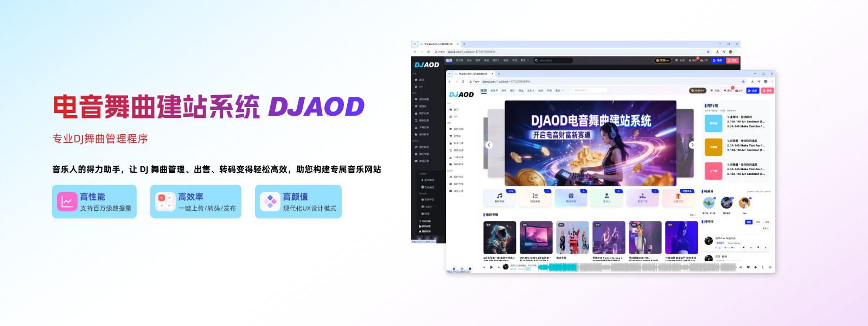The width and height of the screenshot is (868, 326).
Task: Select highlighted blue weekly ranking tab
Action: point(749,222)
